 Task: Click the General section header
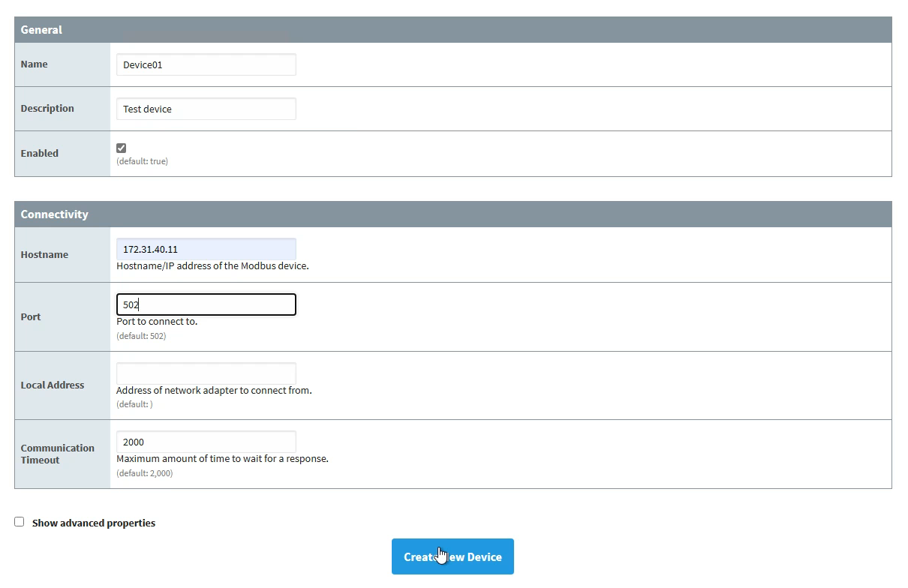(41, 29)
